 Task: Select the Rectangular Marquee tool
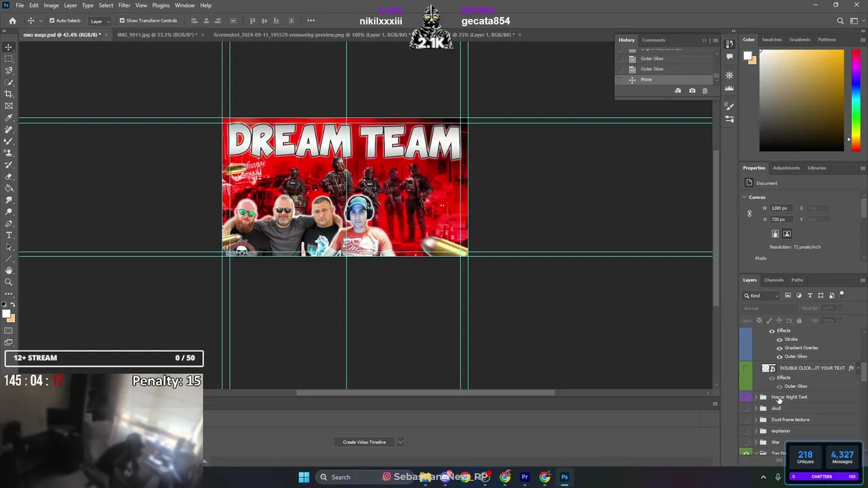point(9,58)
